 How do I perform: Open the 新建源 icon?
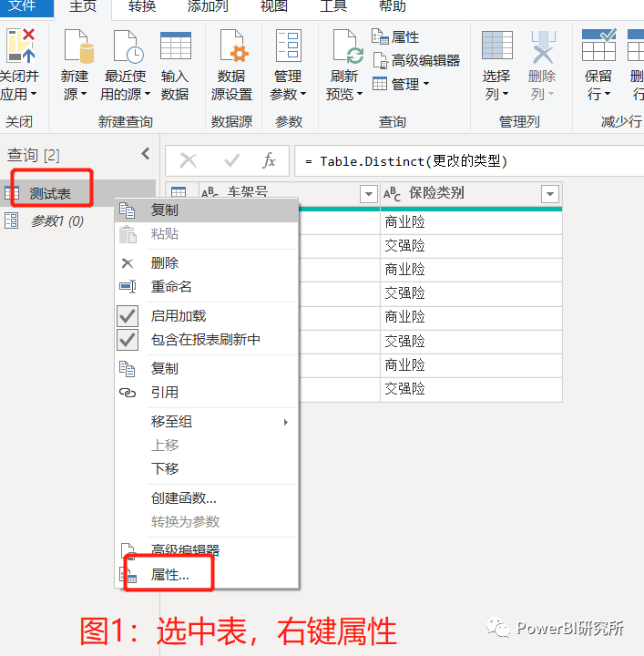pos(78,46)
